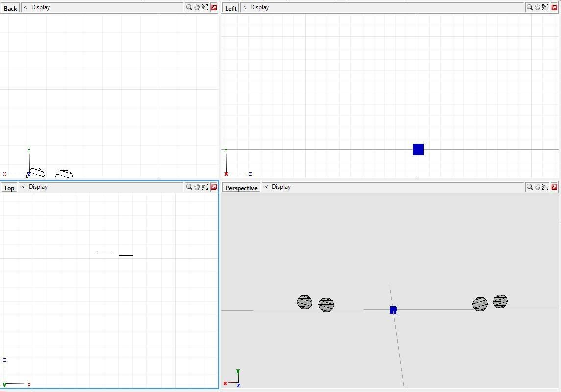Click the zoom magnifier icon in Left viewport

click(x=529, y=8)
